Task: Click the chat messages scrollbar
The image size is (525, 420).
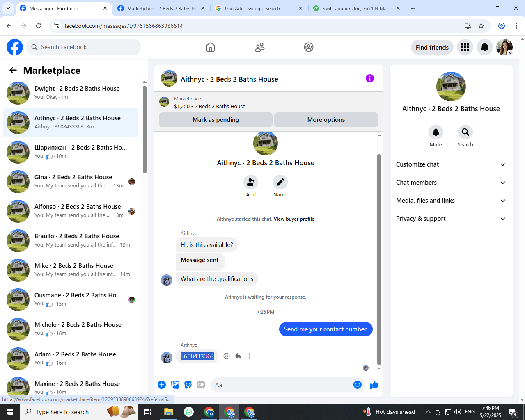Action: pos(379,259)
